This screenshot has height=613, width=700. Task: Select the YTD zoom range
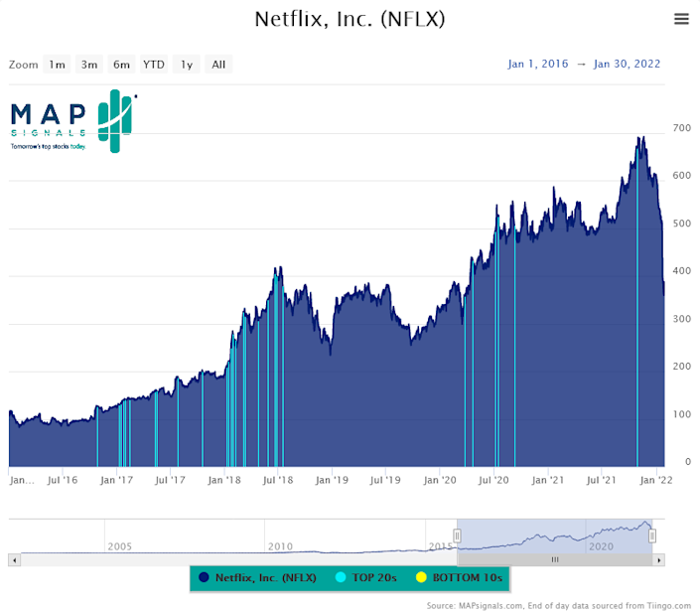(154, 65)
